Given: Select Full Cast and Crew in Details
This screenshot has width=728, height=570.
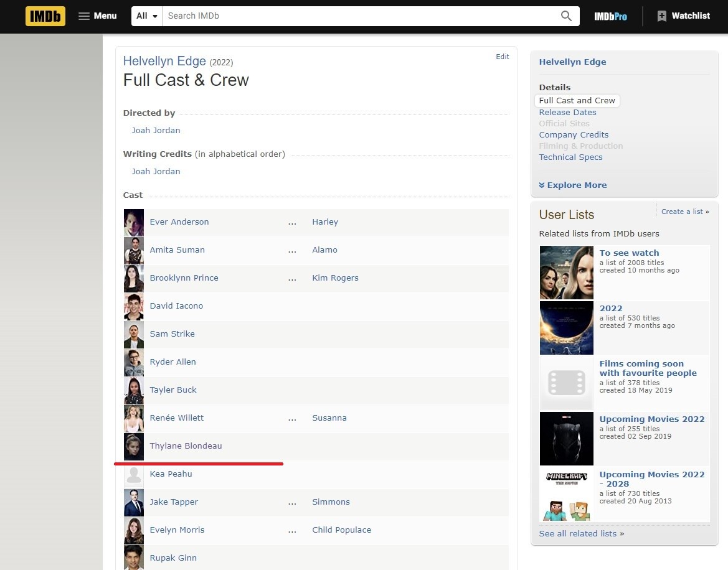Looking at the screenshot, I should click(577, 101).
